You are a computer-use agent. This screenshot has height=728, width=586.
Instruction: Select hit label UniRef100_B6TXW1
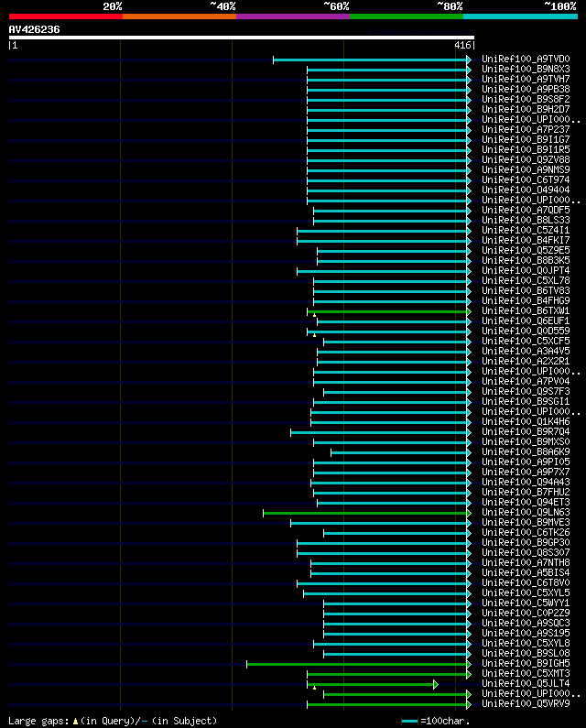[x=526, y=311]
